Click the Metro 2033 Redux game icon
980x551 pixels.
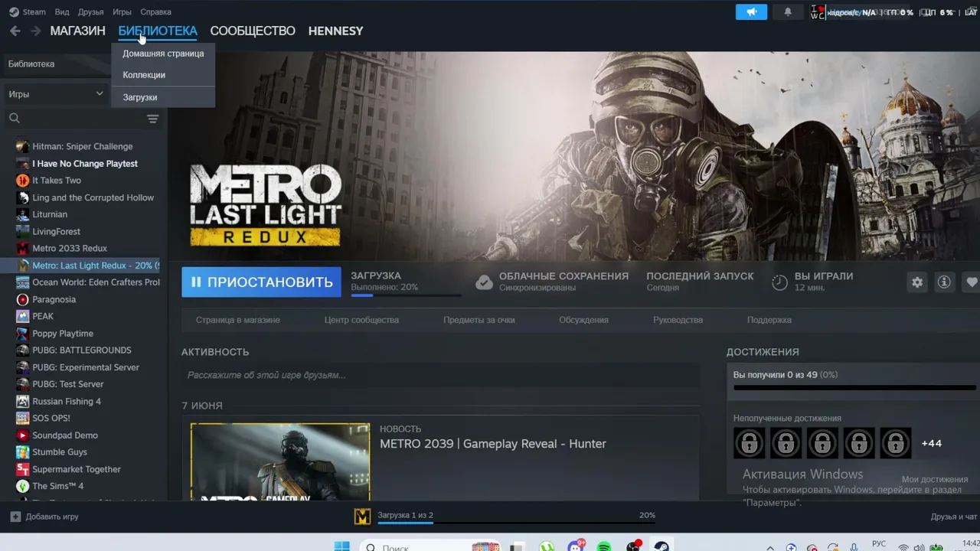(x=22, y=248)
